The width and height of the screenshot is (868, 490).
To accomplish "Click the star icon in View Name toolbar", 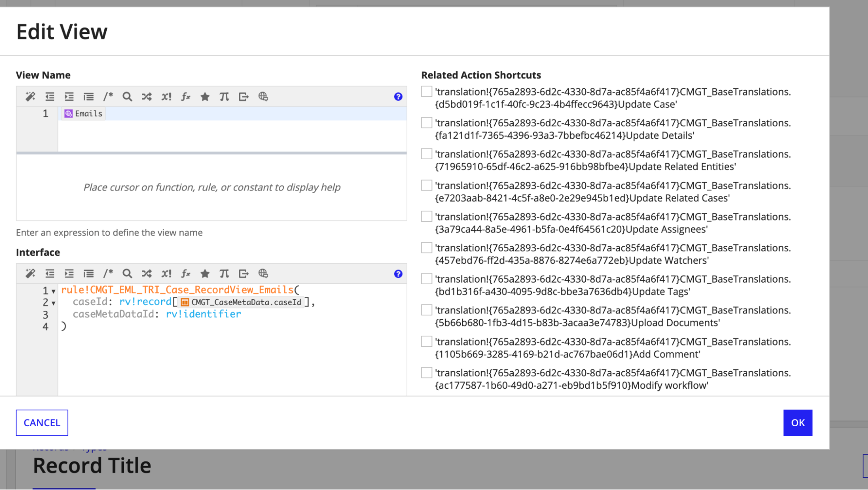I will pos(205,97).
